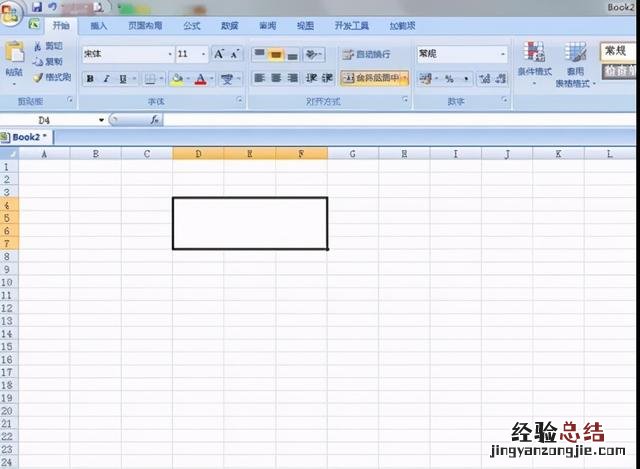Open the borders dropdown arrow
640x469 pixels.
[162, 79]
